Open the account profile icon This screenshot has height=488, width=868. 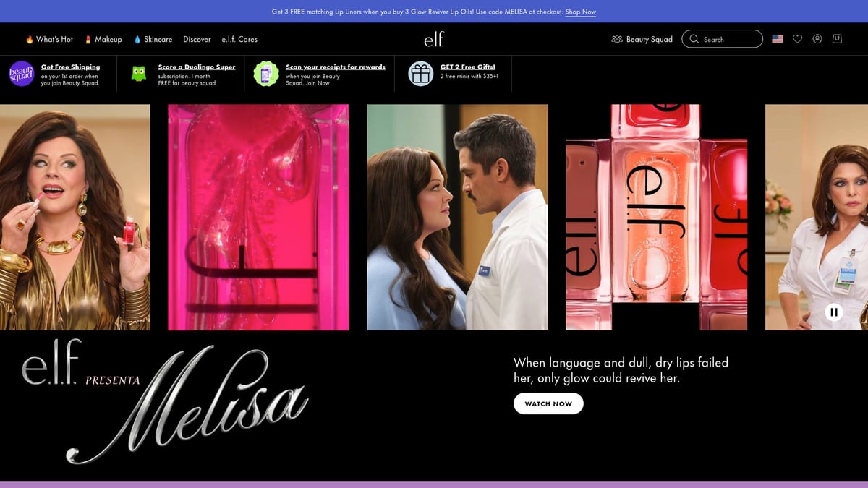(817, 39)
